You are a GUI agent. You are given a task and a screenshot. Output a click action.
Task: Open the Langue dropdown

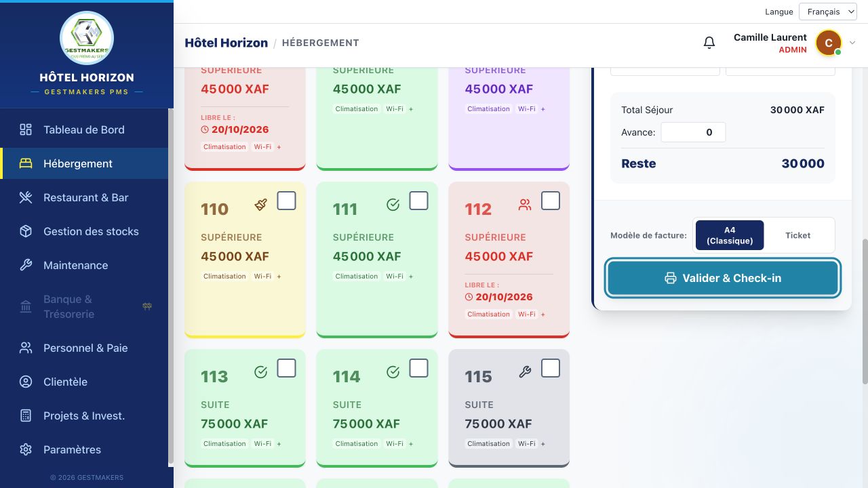(829, 12)
